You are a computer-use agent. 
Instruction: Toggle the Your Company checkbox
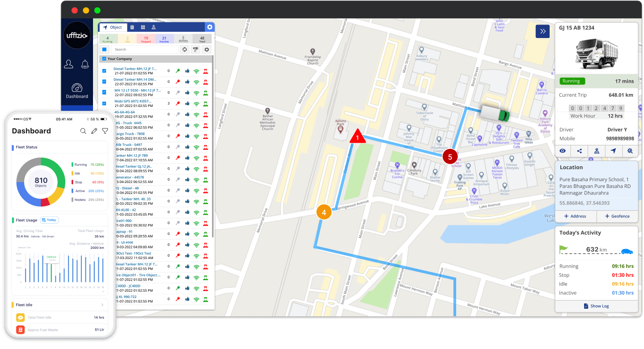point(104,59)
